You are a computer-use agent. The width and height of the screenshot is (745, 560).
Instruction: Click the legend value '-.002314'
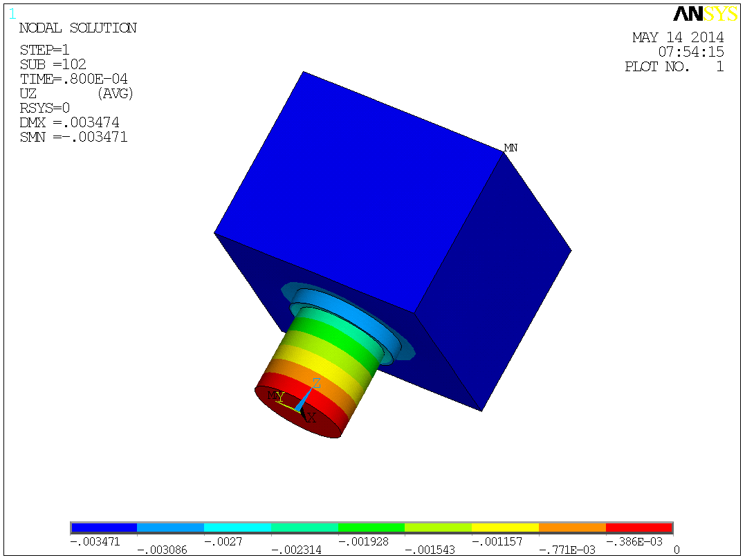coord(297,550)
